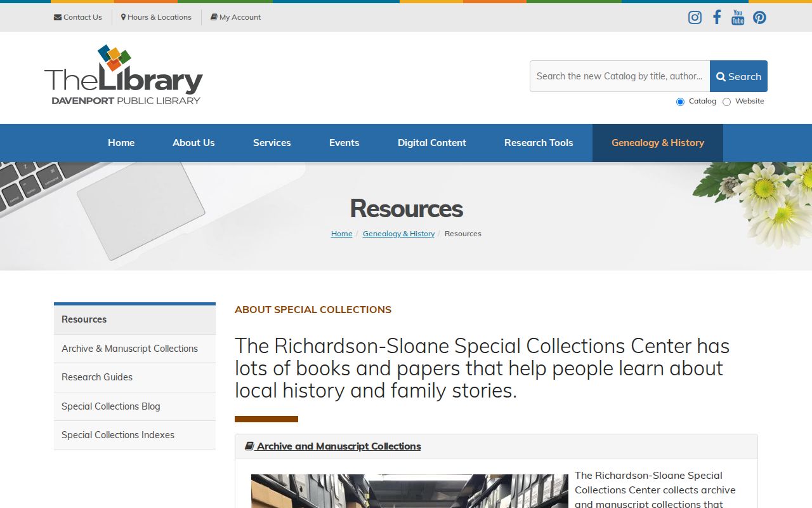This screenshot has height=508, width=812.
Task: Open sidebar Archive & Manuscript Collections
Action: tap(134, 349)
